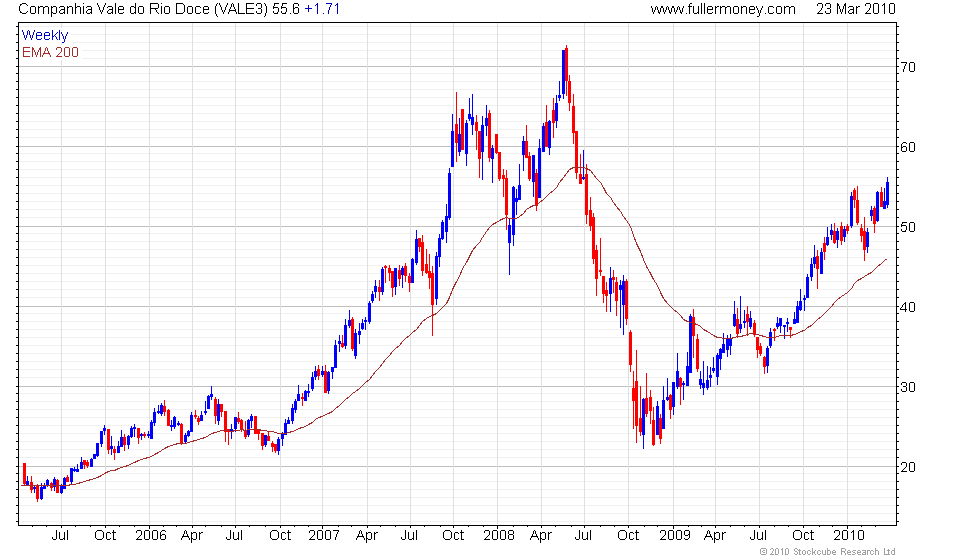Click the Apr label just after 2008
Screen dimensions: 980x560
click(x=541, y=536)
